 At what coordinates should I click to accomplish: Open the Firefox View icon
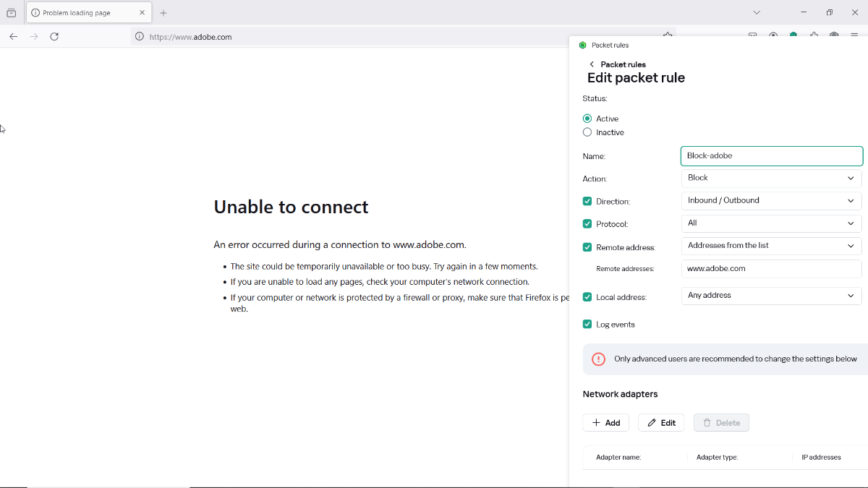pos(11,13)
